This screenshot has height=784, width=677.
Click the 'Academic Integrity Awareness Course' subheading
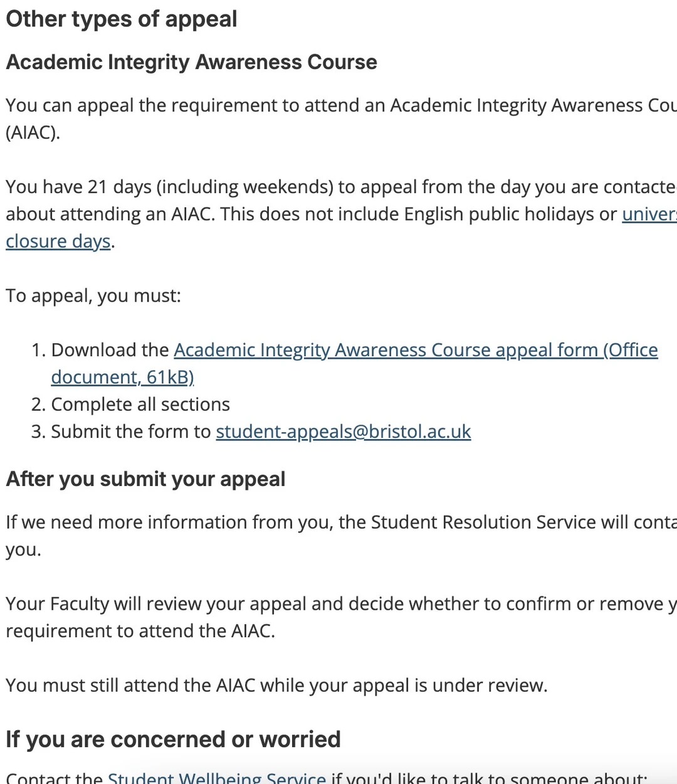click(x=191, y=62)
